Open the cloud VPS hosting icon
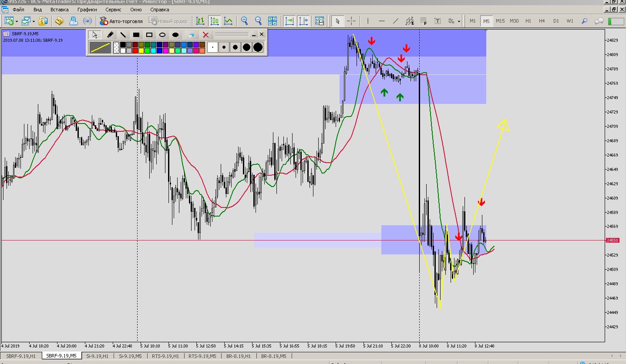This screenshot has height=364, width=626. pyautogui.click(x=73, y=21)
